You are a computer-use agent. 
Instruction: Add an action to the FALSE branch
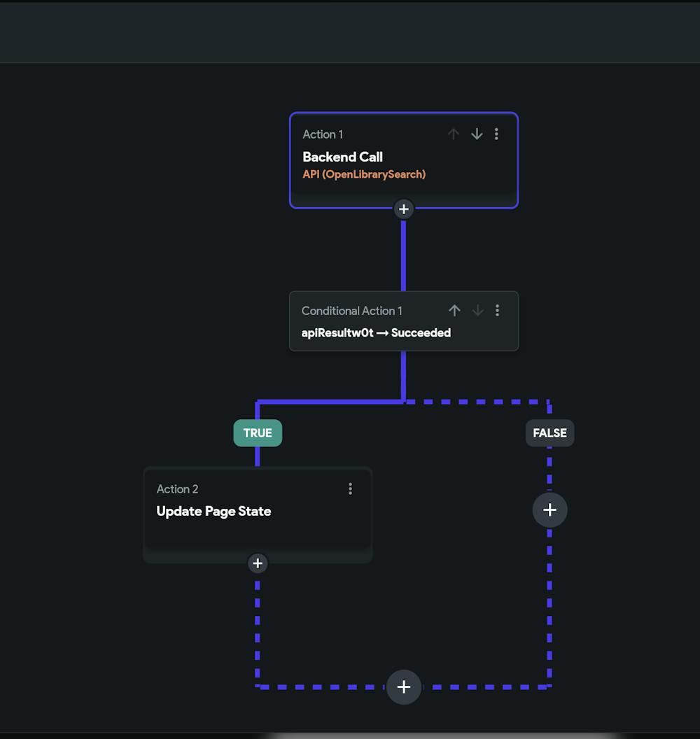point(549,510)
